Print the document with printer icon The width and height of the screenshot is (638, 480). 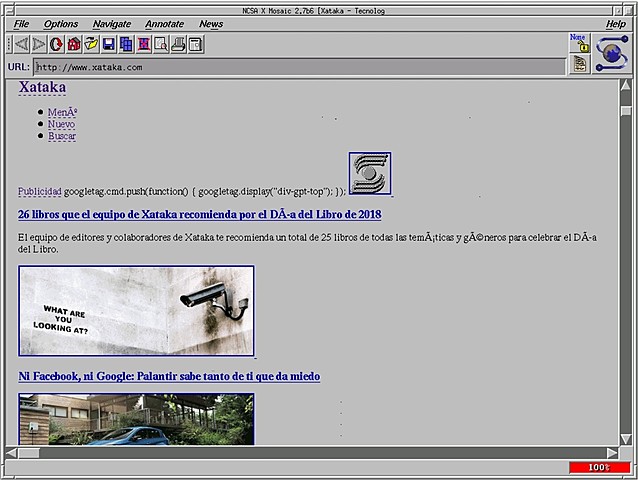pos(179,44)
